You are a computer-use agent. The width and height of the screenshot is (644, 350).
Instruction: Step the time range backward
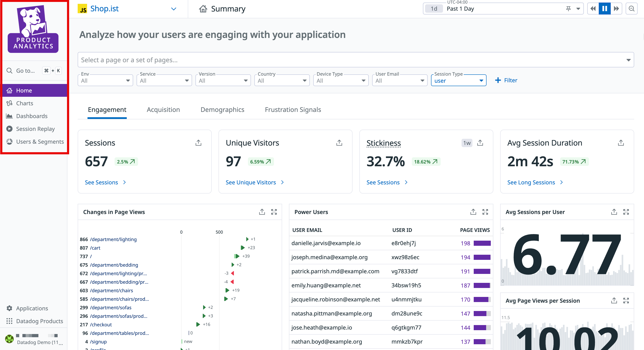(x=593, y=9)
